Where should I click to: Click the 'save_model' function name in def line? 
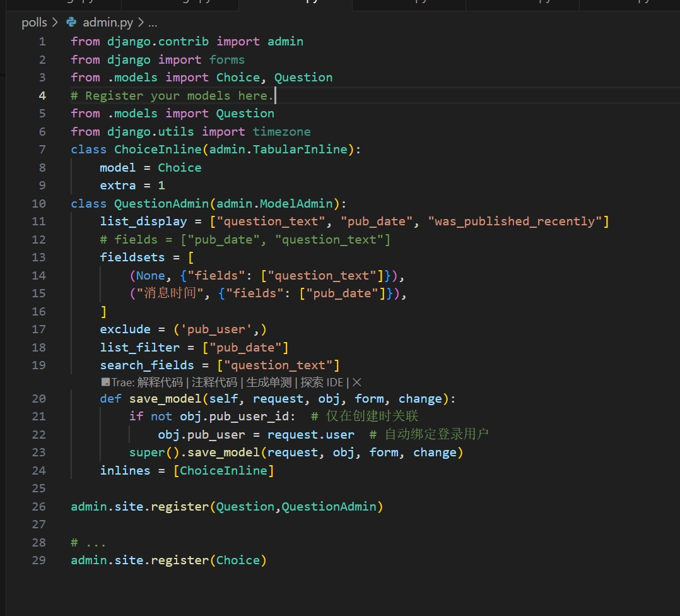[x=165, y=399]
